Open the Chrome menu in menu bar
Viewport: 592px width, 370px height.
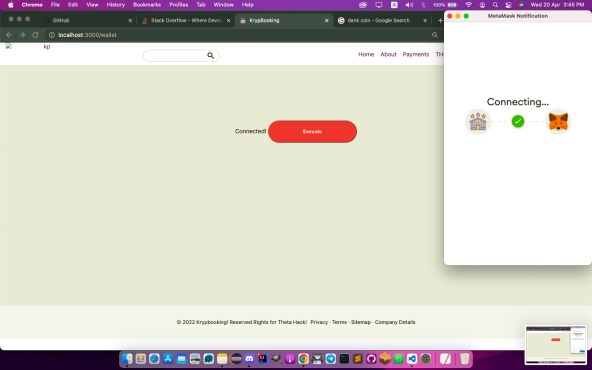[32, 5]
